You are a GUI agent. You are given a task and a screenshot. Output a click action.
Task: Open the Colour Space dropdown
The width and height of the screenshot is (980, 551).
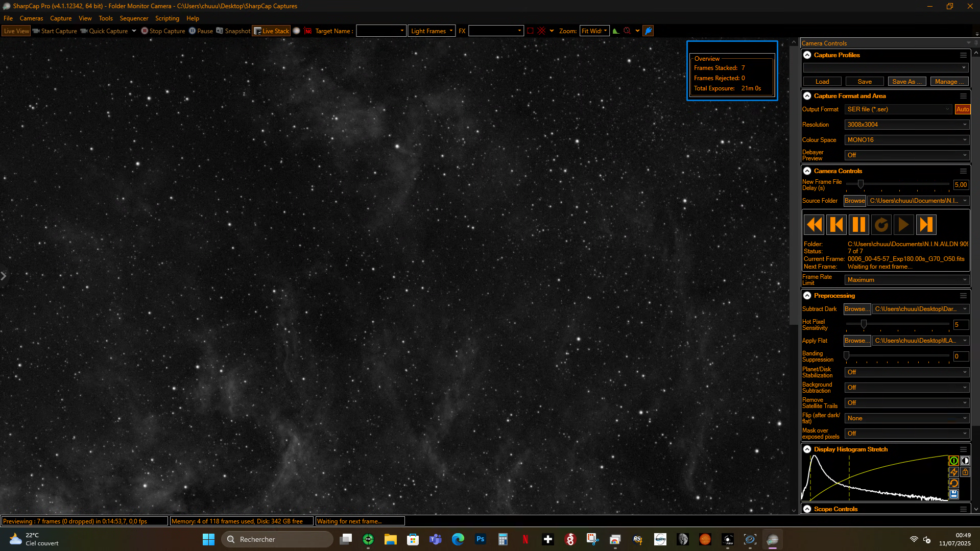coord(906,140)
